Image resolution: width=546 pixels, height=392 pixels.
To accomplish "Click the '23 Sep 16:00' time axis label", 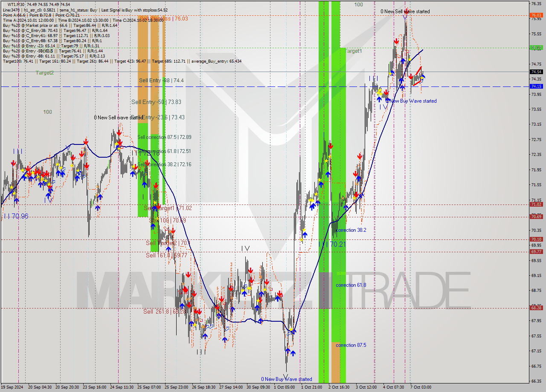I will [95, 387].
